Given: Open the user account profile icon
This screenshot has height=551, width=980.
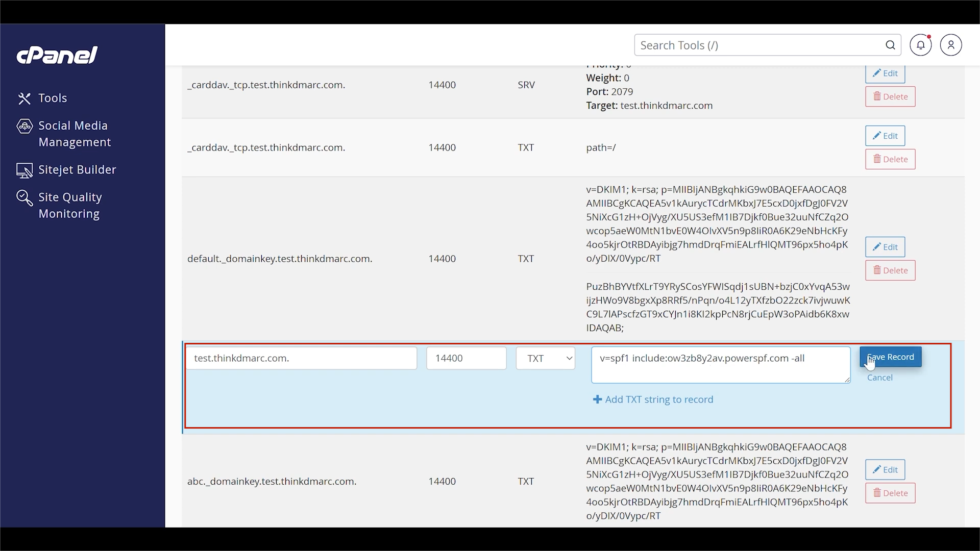Looking at the screenshot, I should (x=951, y=45).
